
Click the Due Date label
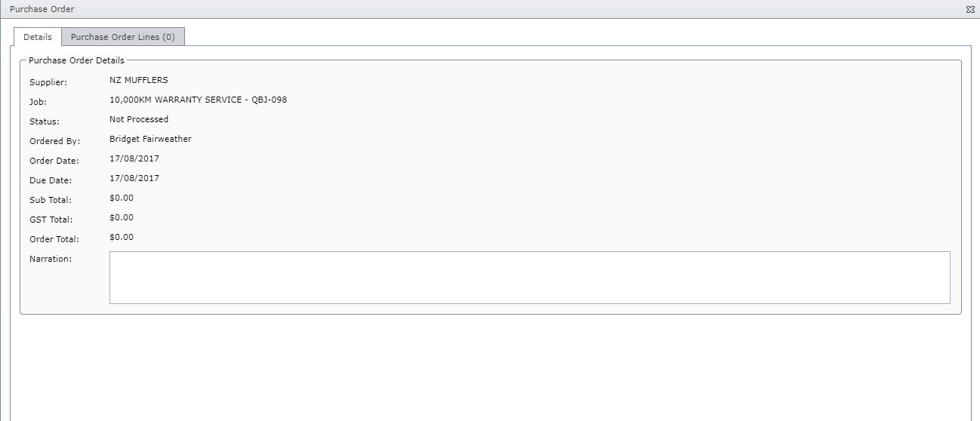[x=51, y=180]
